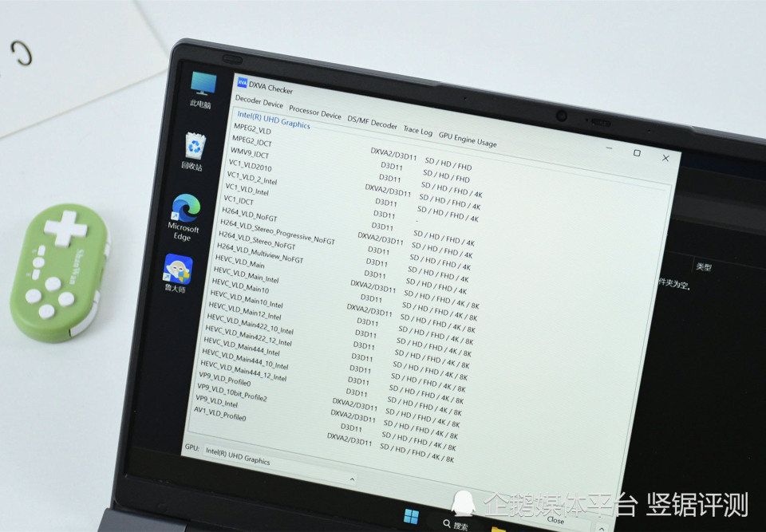
Task: Select the HEVC_VLD_Main12_Intel entry
Action: click(245, 311)
